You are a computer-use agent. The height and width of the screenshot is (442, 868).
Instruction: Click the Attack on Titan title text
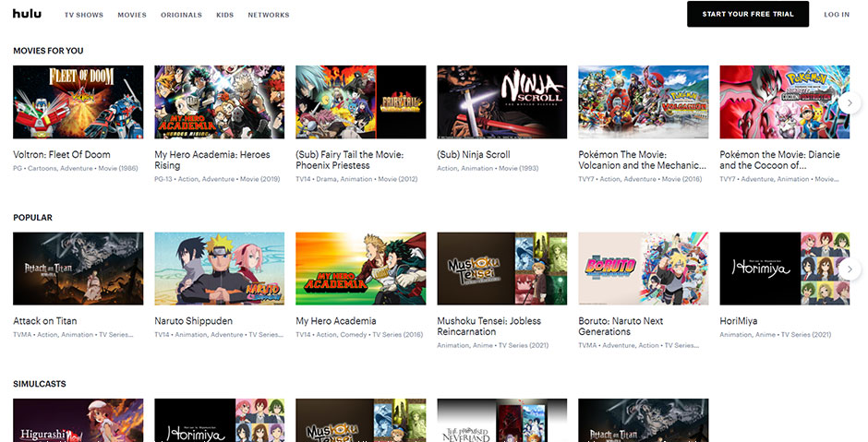[x=45, y=321]
